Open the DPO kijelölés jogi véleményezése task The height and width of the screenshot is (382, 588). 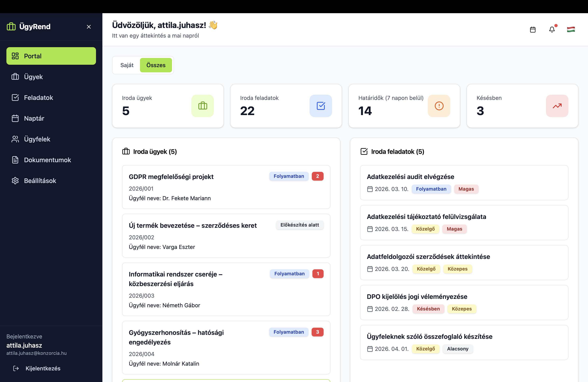(417, 297)
